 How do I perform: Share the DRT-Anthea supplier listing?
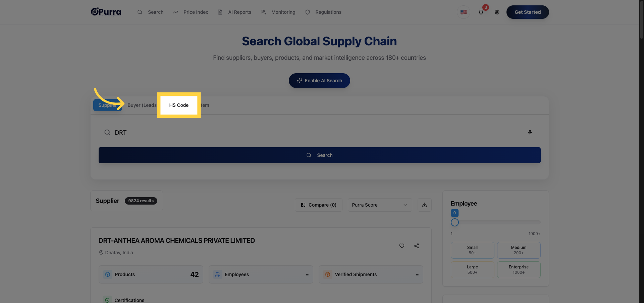(x=417, y=246)
